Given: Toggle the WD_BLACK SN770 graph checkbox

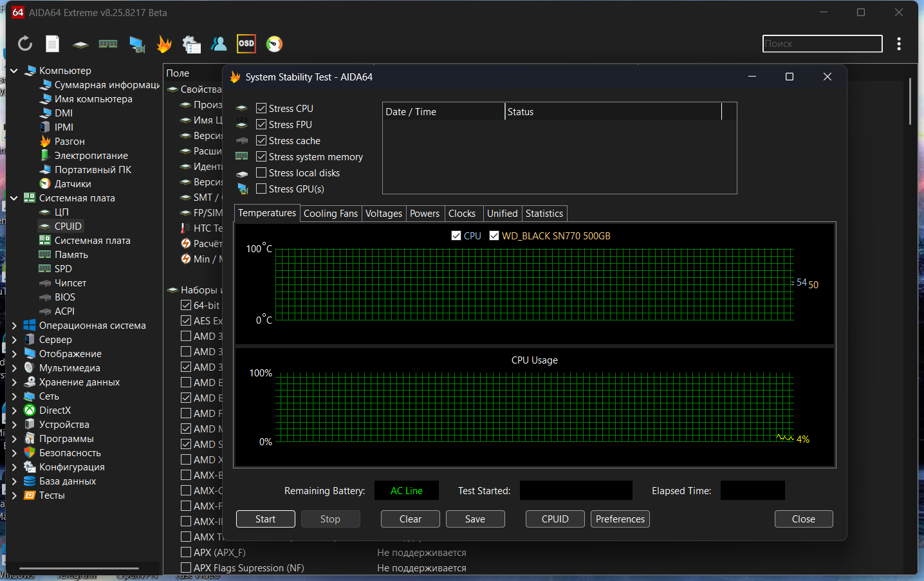Looking at the screenshot, I should [494, 236].
